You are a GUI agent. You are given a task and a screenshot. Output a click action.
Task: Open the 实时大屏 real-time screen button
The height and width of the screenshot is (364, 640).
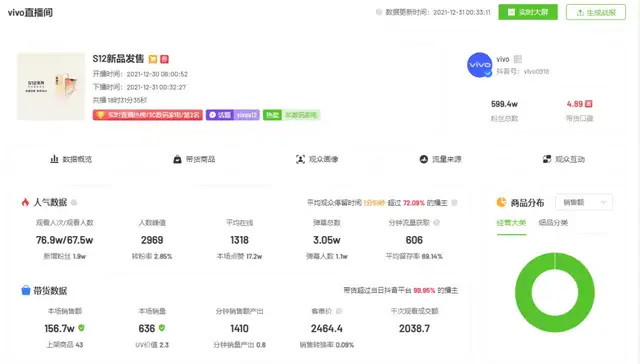click(x=528, y=12)
